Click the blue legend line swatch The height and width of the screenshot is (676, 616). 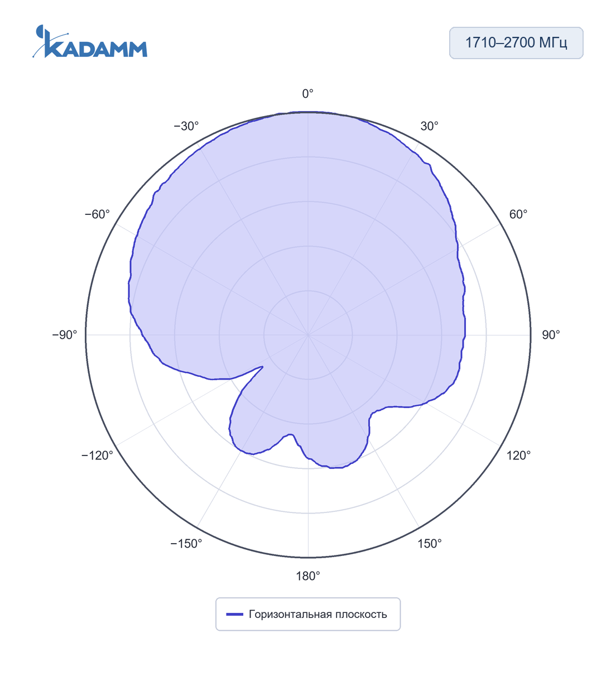234,615
